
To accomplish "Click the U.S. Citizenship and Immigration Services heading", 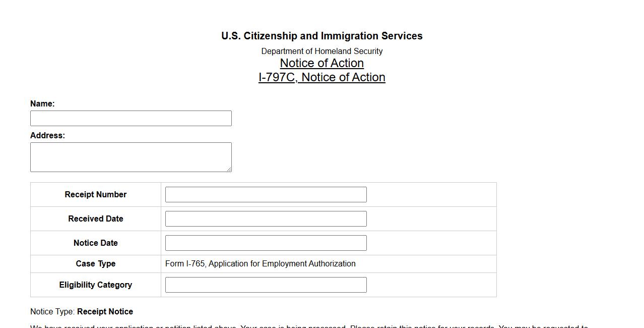I will (321, 36).
